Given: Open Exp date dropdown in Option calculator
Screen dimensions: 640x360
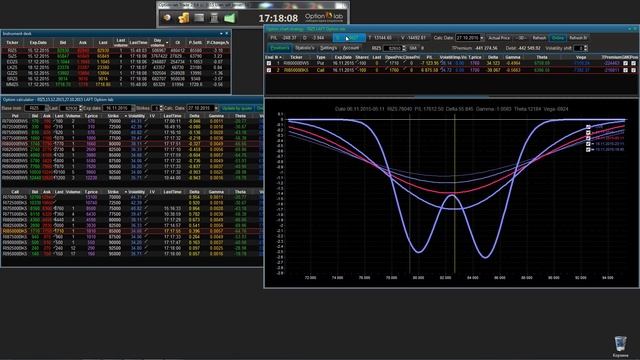Looking at the screenshot, I should tap(133, 108).
